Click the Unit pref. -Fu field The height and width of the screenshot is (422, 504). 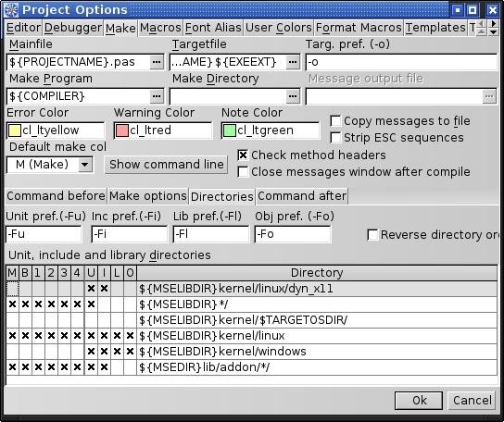[44, 234]
